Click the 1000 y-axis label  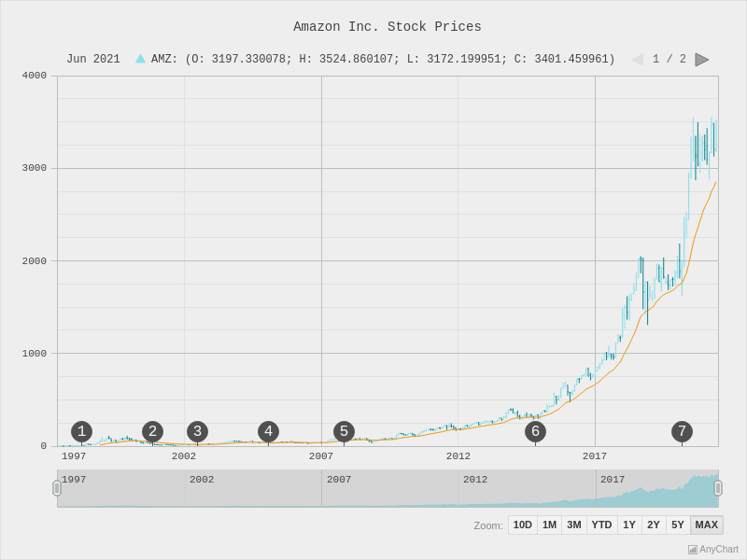tap(35, 354)
